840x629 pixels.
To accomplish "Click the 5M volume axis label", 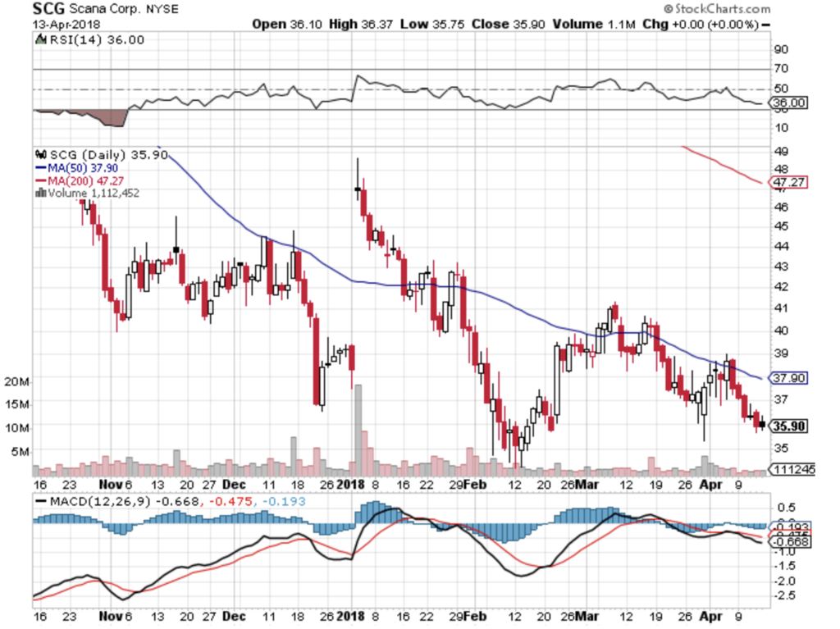I will (20, 452).
